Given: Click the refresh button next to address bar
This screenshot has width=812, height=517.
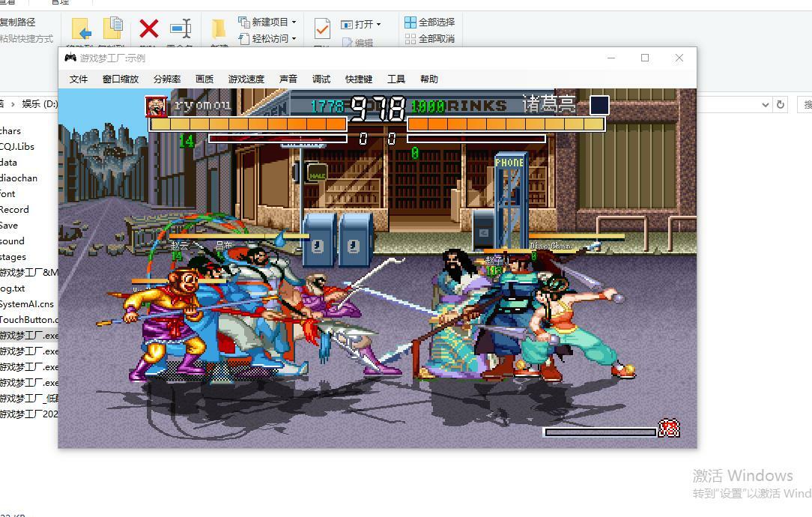Looking at the screenshot, I should (x=781, y=105).
